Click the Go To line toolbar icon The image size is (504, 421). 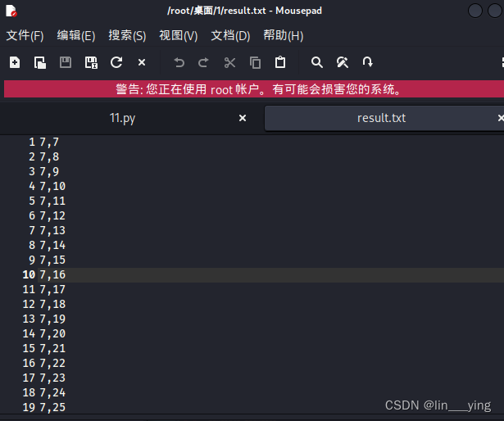click(x=368, y=62)
